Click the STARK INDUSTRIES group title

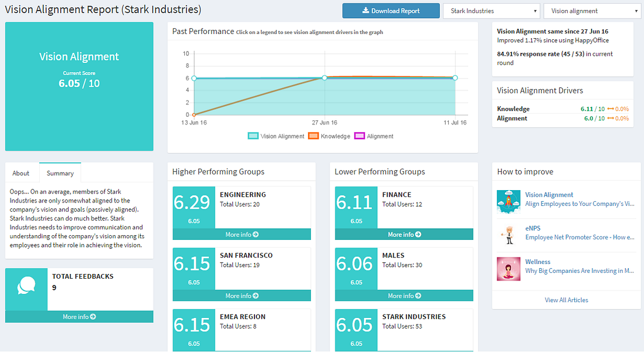point(414,317)
